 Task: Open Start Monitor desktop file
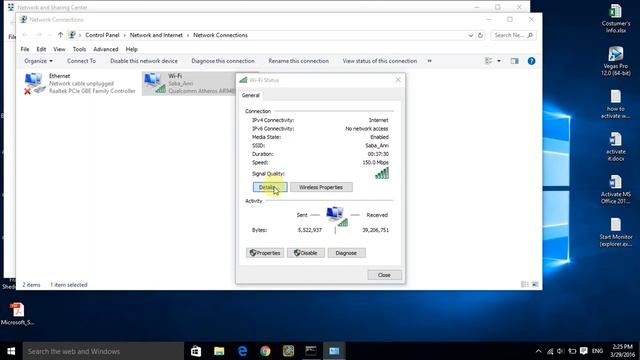click(616, 232)
